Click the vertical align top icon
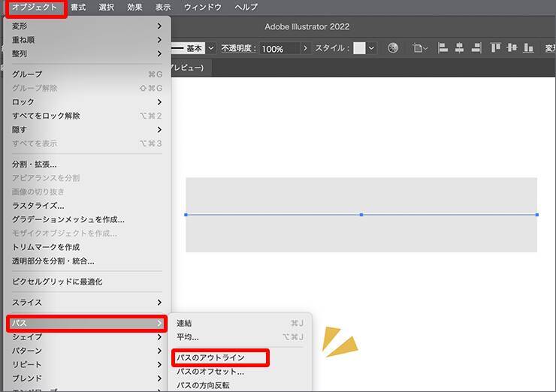The height and width of the screenshot is (392, 556). pyautogui.click(x=495, y=48)
